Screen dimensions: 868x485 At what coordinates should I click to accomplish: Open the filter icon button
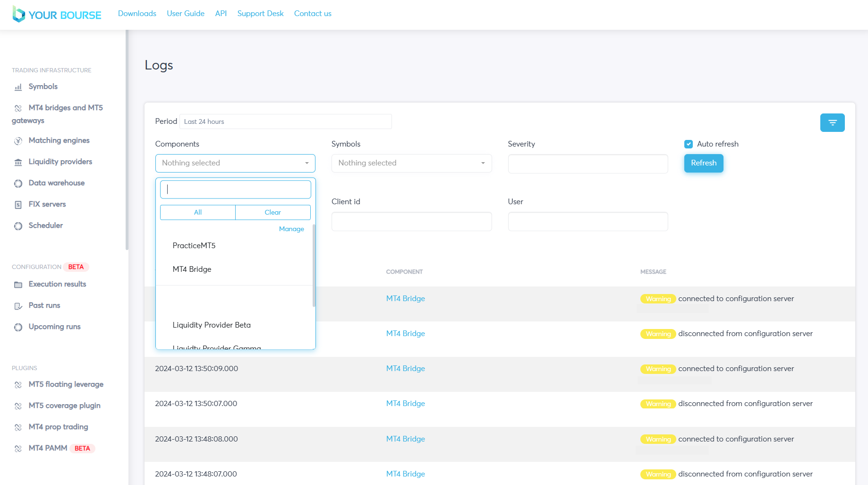click(x=832, y=123)
